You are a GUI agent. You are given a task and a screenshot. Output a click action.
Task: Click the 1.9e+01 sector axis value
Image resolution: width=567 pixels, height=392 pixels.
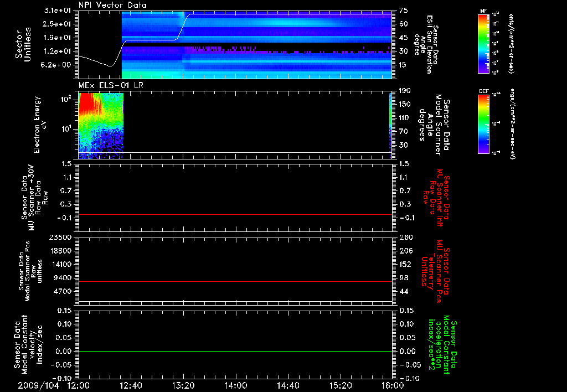[x=58, y=38]
